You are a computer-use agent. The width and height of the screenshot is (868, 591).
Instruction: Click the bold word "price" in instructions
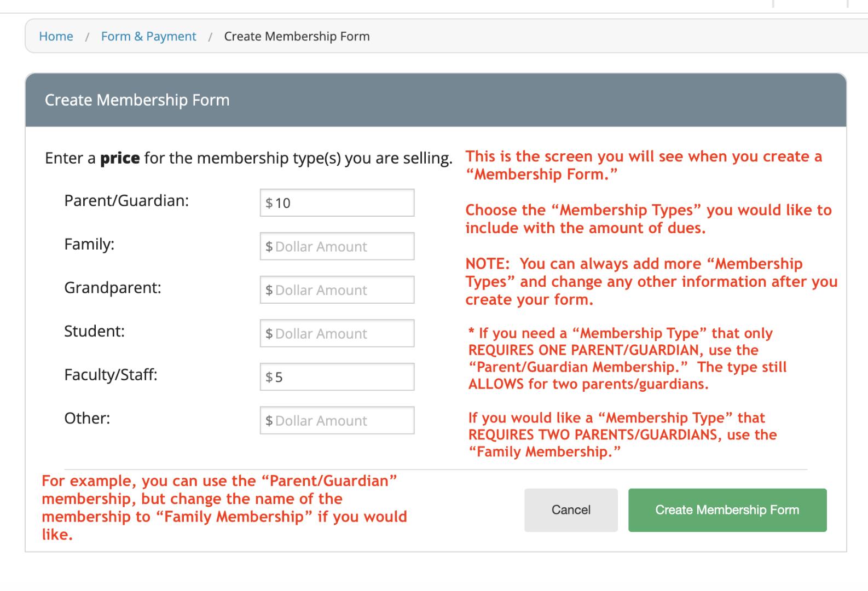pos(119,158)
